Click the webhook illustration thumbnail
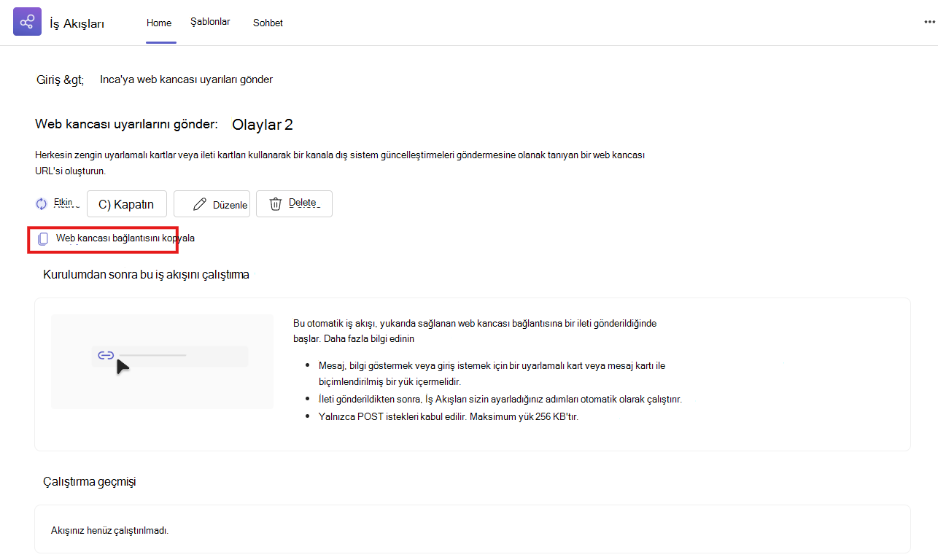938x560 pixels. point(162,361)
